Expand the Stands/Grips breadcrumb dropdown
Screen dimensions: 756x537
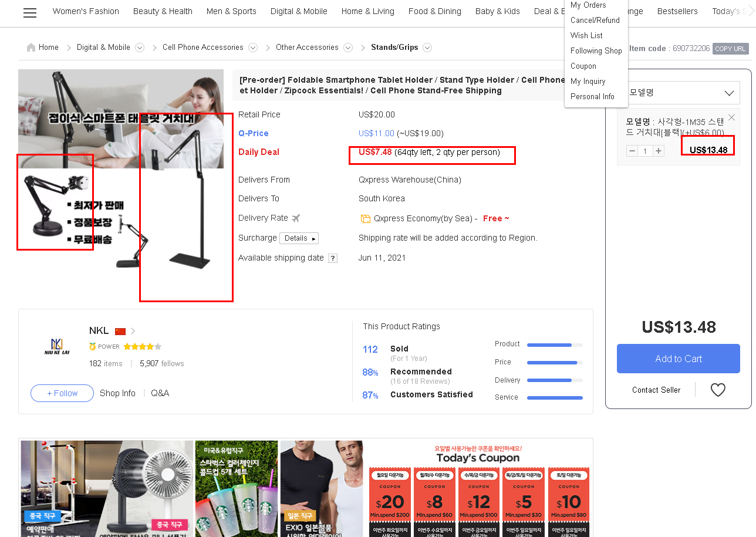coord(427,48)
